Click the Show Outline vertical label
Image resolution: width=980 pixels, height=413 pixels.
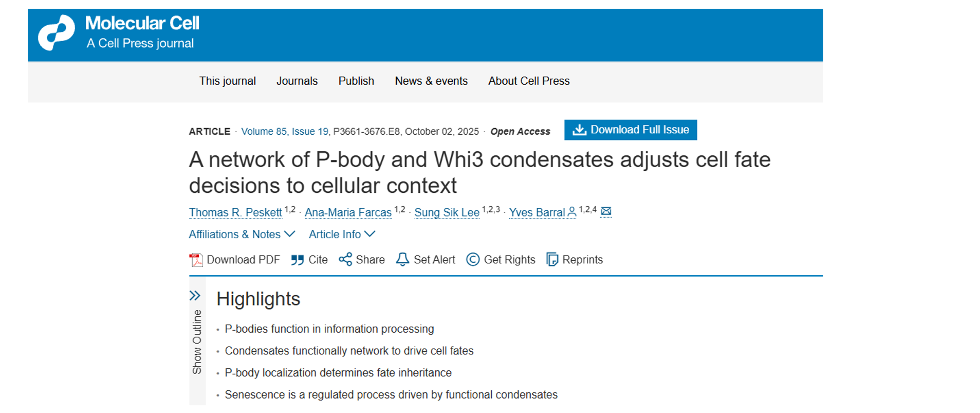pos(197,342)
